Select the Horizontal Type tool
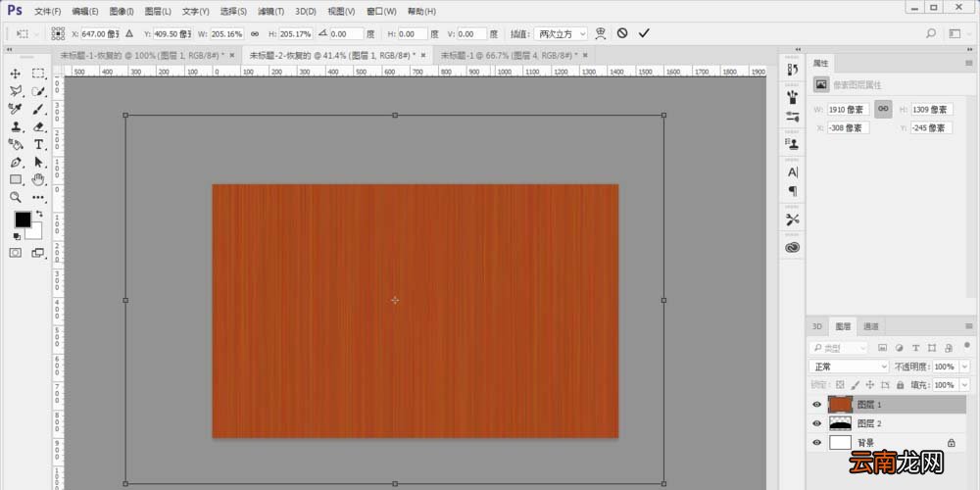The height and width of the screenshot is (490, 980). [x=38, y=144]
